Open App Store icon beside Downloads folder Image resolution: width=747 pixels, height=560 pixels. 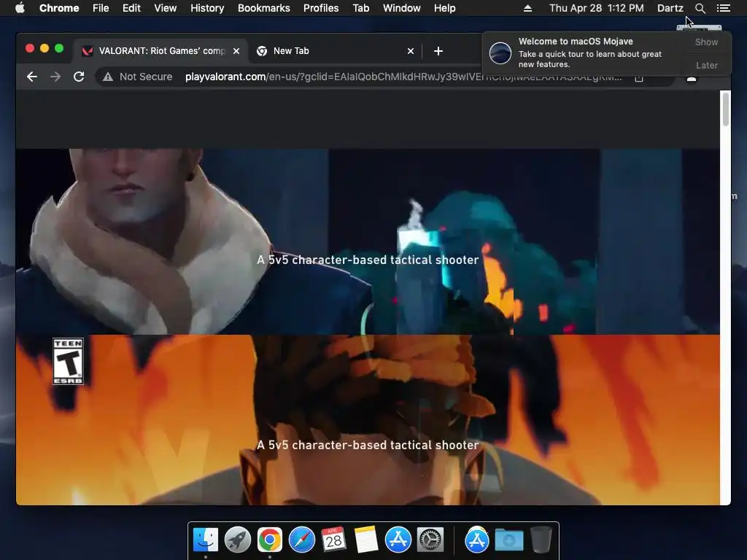coord(477,540)
